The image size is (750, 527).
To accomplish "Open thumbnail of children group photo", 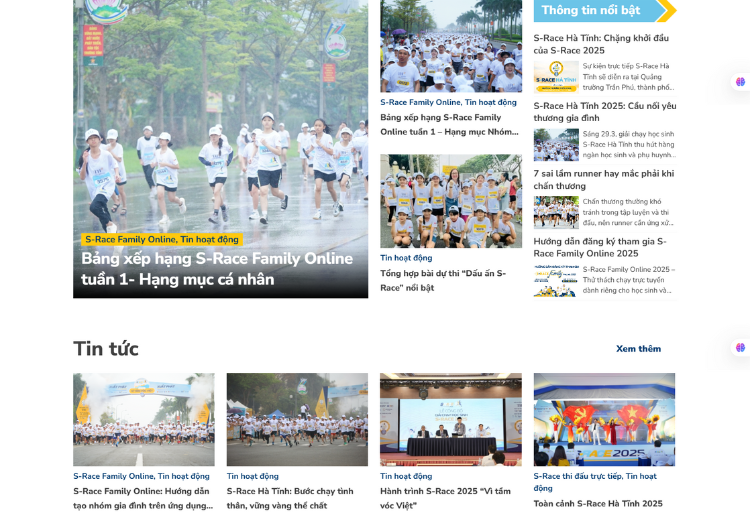I will pos(451,201).
